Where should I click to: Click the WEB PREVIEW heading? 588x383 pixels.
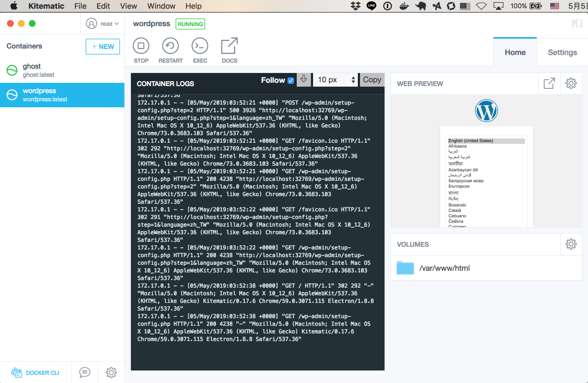click(420, 83)
